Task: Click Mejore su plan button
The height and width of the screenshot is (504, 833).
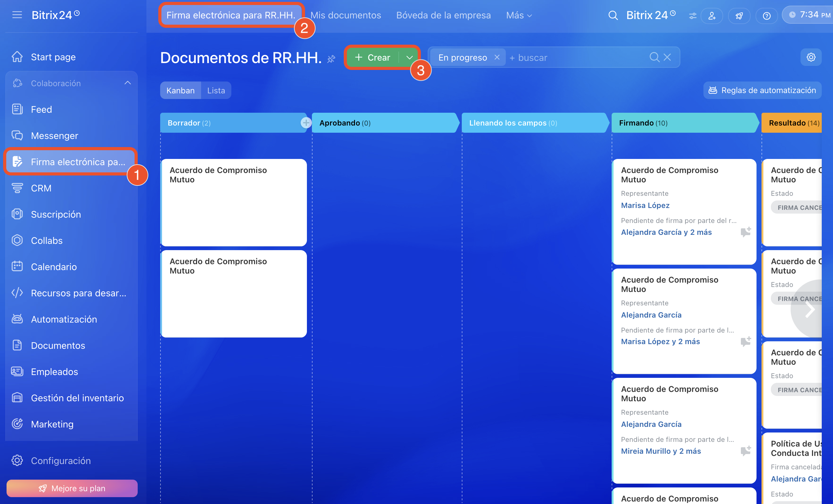Action: pyautogui.click(x=72, y=488)
